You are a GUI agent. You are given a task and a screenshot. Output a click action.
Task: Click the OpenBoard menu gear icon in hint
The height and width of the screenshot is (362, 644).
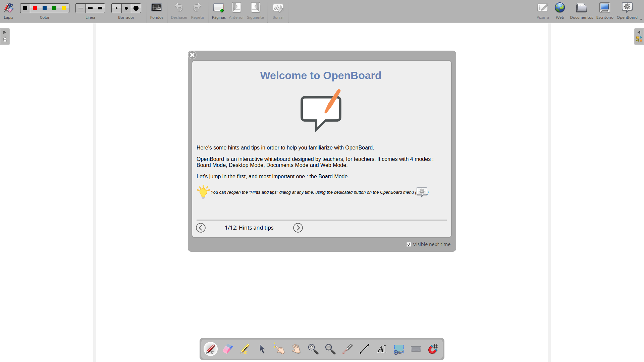coord(422,192)
